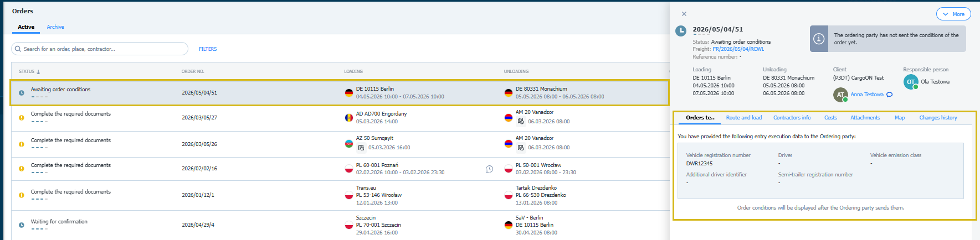Open chat with Anna Testowa
The image size is (980, 240).
click(889, 95)
